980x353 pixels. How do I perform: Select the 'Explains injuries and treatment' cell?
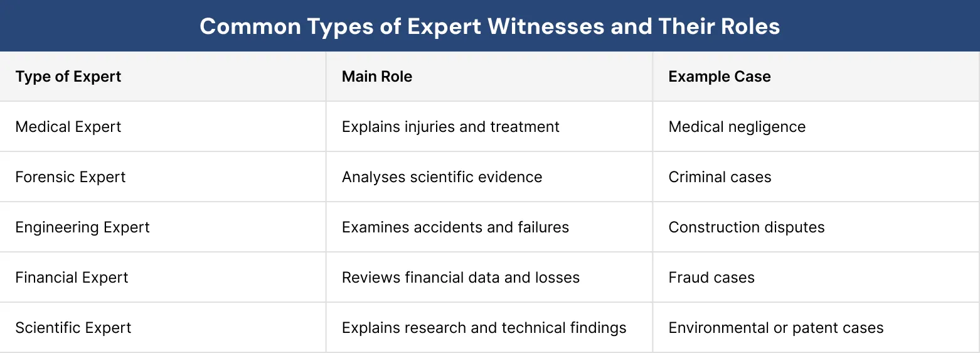pyautogui.click(x=450, y=127)
